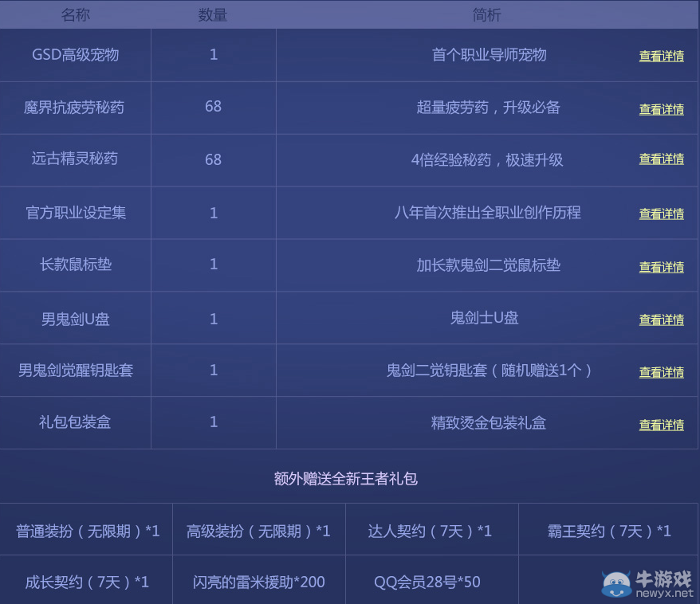The height and width of the screenshot is (604, 700).
Task: Click the 简析 column header
Action: pyautogui.click(x=486, y=14)
